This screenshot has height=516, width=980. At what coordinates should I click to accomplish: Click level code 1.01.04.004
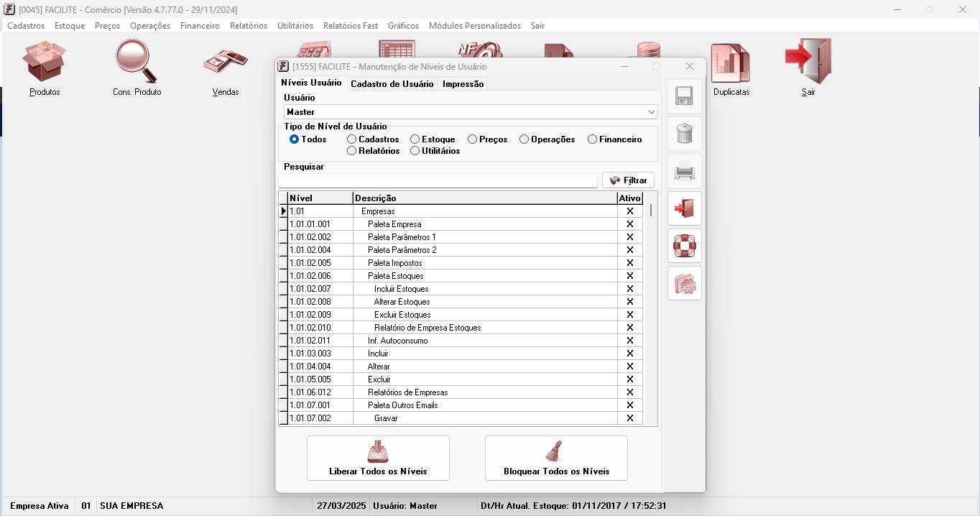coord(310,367)
